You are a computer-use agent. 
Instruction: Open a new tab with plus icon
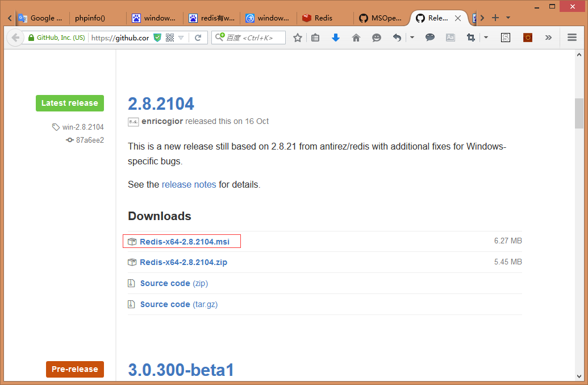[495, 18]
